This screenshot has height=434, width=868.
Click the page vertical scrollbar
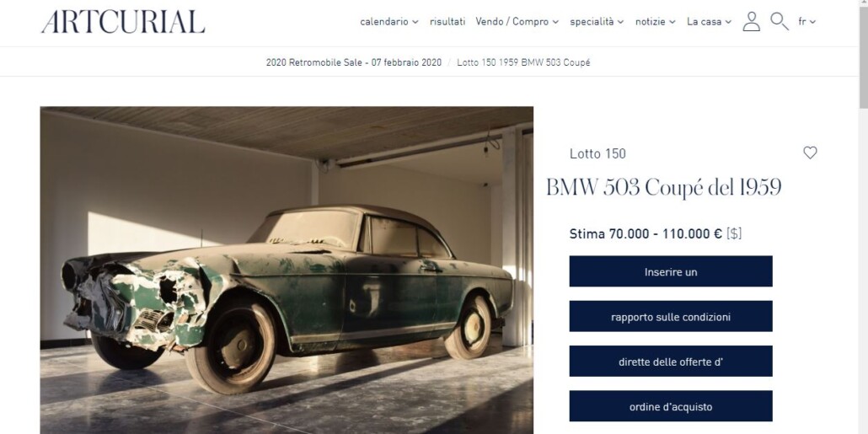tap(863, 217)
